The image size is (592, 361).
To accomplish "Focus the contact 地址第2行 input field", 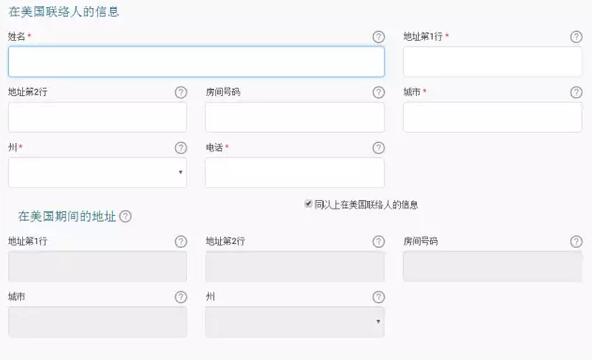I will 97,117.
